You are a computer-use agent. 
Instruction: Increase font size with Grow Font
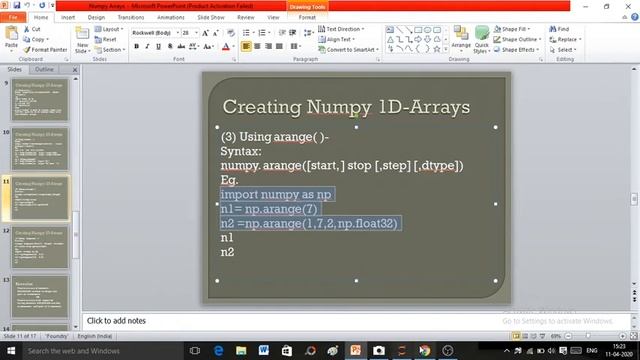[205, 33]
